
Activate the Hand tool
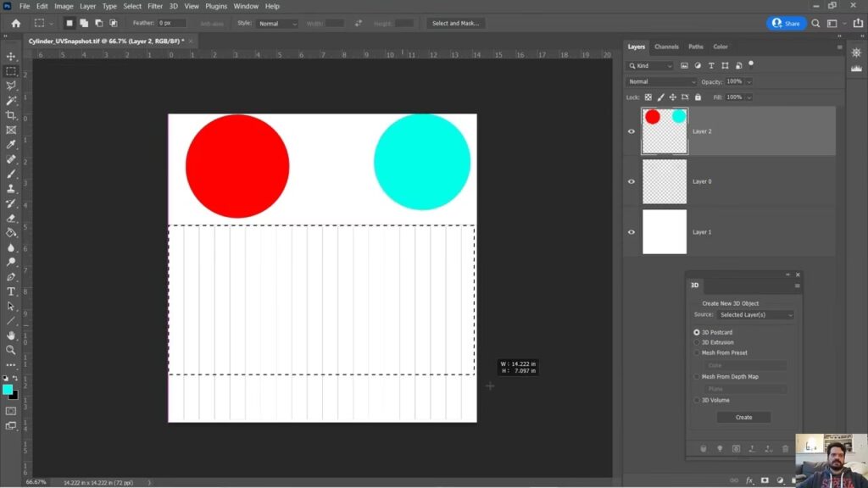[11, 335]
